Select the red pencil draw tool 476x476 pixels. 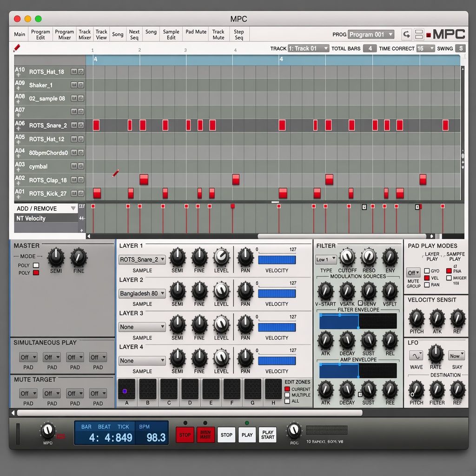(17, 48)
